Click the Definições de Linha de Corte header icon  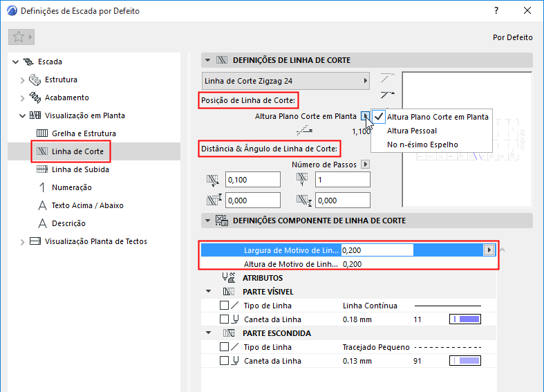tap(222, 60)
